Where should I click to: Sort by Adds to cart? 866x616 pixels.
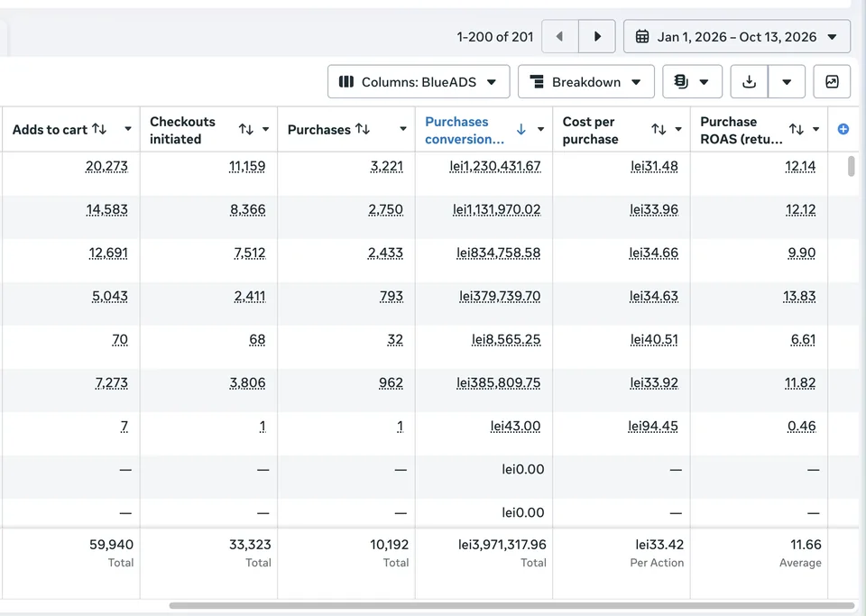coord(99,129)
